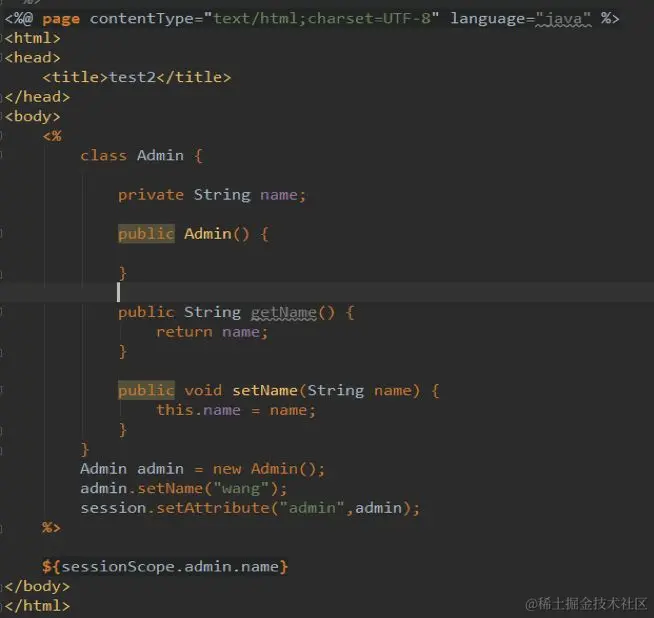The width and height of the screenshot is (654, 618).
Task: Click the 'language' attribute name
Action: click(488, 19)
